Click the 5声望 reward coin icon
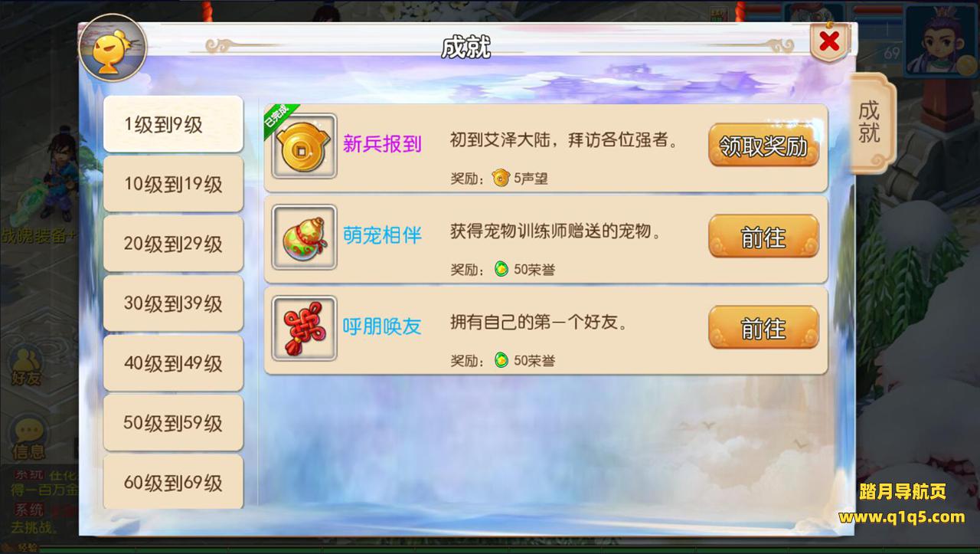Image resolution: width=980 pixels, height=554 pixels. coord(501,179)
